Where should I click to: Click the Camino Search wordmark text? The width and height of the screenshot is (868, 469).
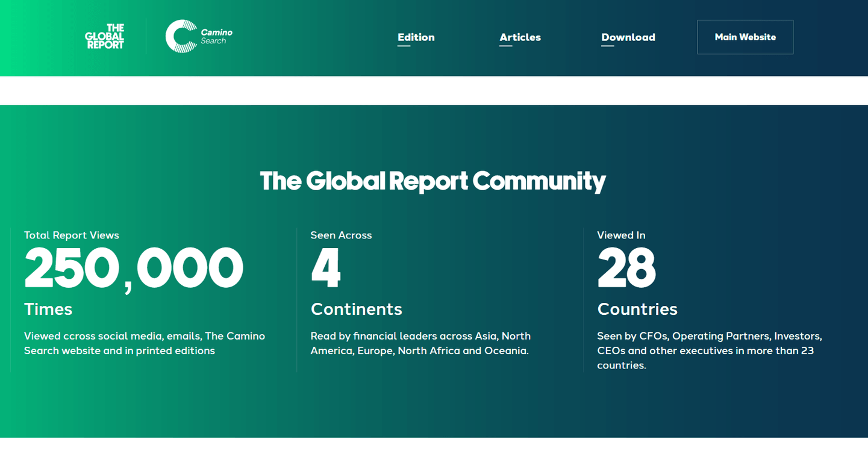(216, 37)
